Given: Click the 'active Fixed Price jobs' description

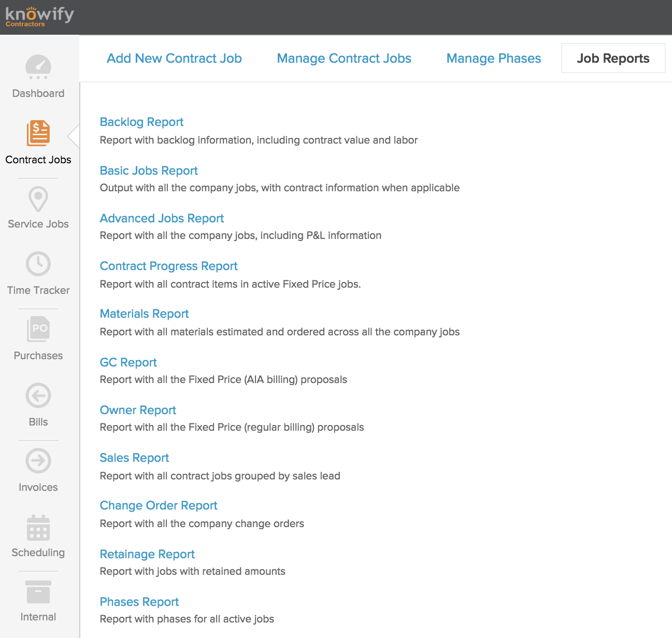Looking at the screenshot, I should click(230, 284).
